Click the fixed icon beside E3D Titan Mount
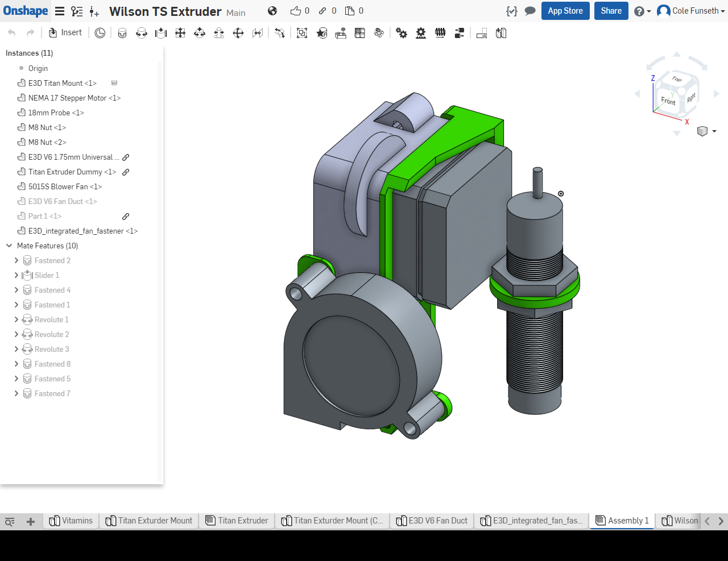 click(114, 83)
